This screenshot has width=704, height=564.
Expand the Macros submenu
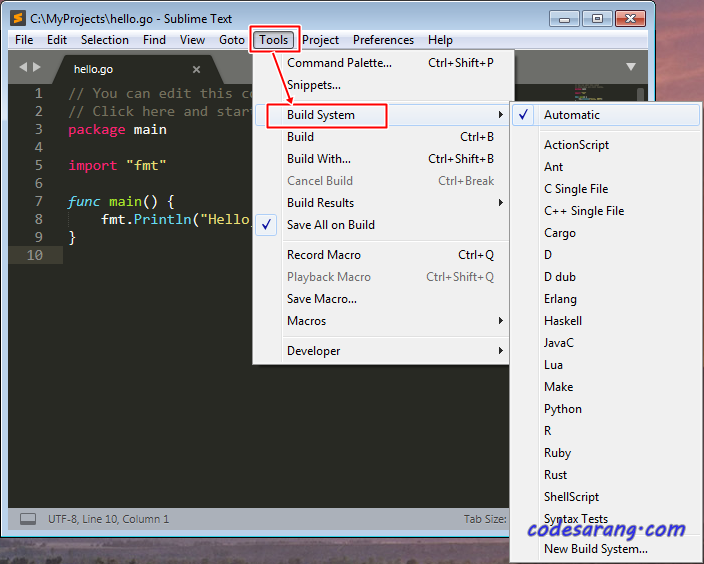point(382,321)
